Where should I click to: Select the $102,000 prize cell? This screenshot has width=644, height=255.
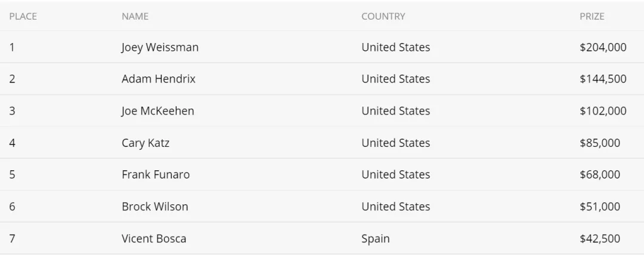(603, 111)
